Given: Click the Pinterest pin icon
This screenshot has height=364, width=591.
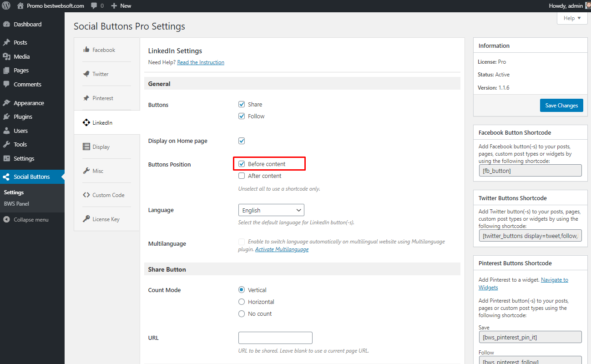Looking at the screenshot, I should click(86, 98).
